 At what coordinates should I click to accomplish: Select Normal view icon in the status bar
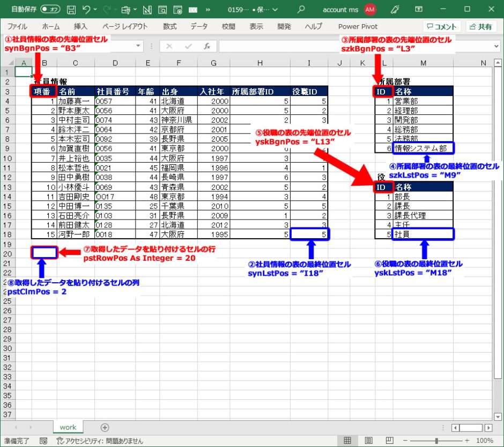coord(347,441)
